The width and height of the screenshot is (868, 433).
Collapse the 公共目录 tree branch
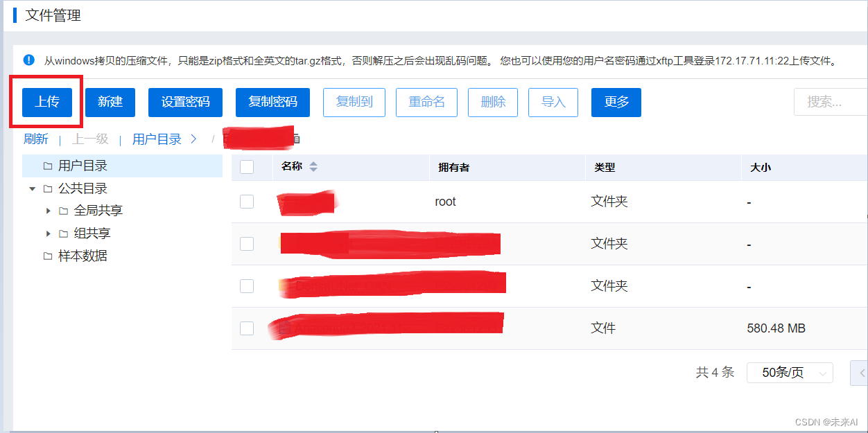point(32,188)
